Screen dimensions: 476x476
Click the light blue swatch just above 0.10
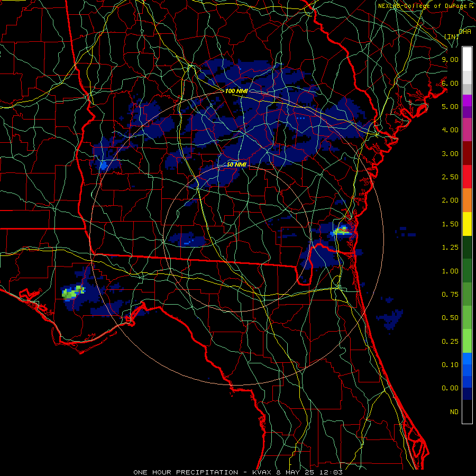(x=467, y=359)
